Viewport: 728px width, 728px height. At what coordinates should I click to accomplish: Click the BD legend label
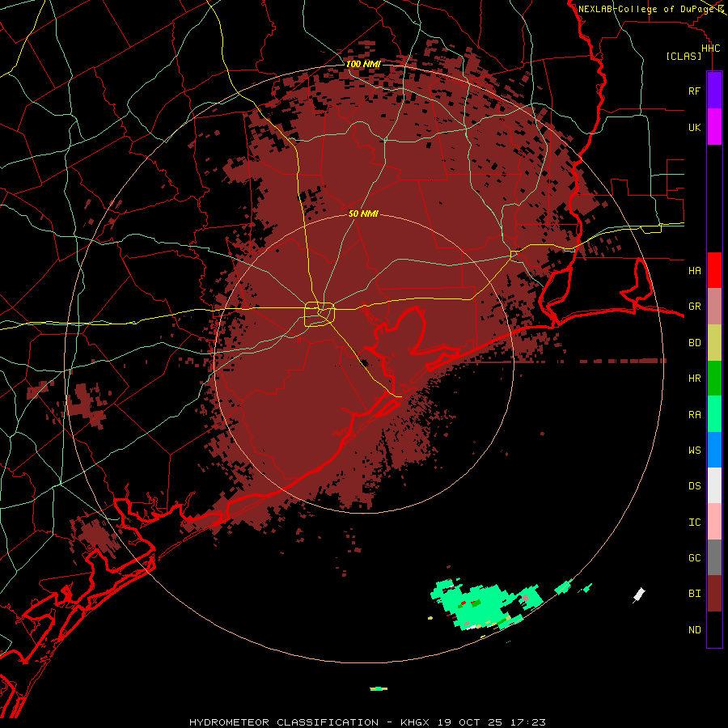point(694,343)
